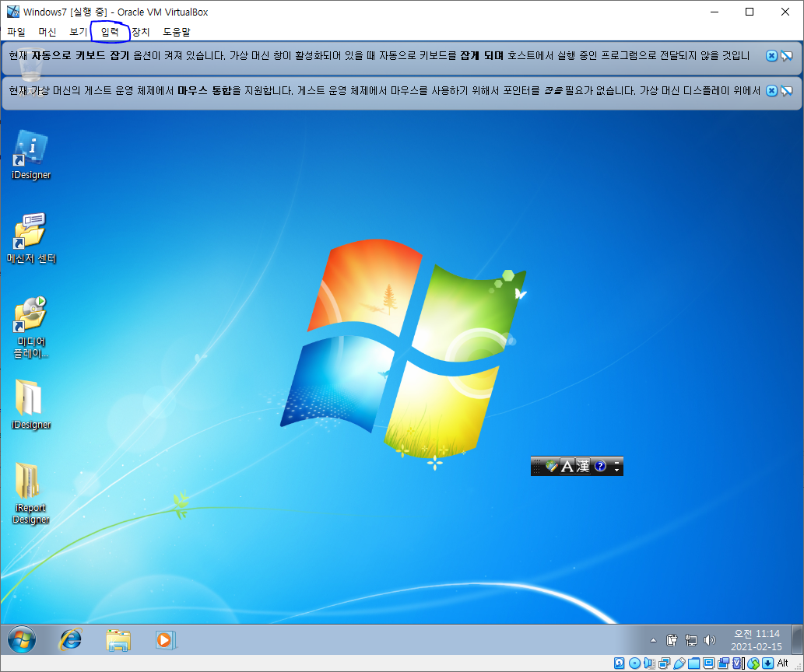Open the clock showing 오전 11:14
Viewport: 804px width, 672px height.
(757, 639)
